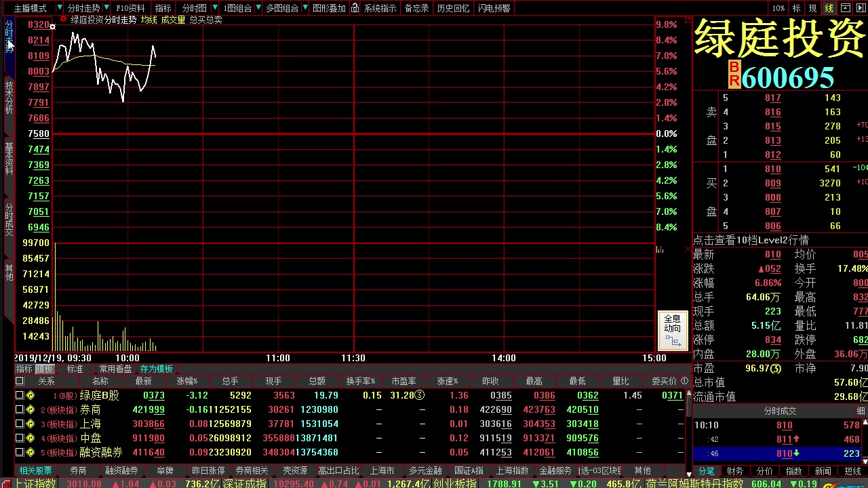
Task: Select the 标准 tab below the chart
Action: pyautogui.click(x=75, y=369)
